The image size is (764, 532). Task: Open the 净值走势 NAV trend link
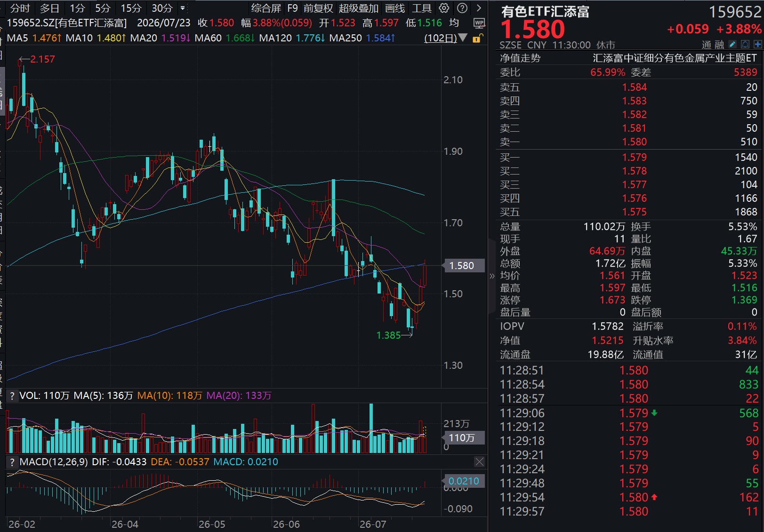click(x=520, y=58)
